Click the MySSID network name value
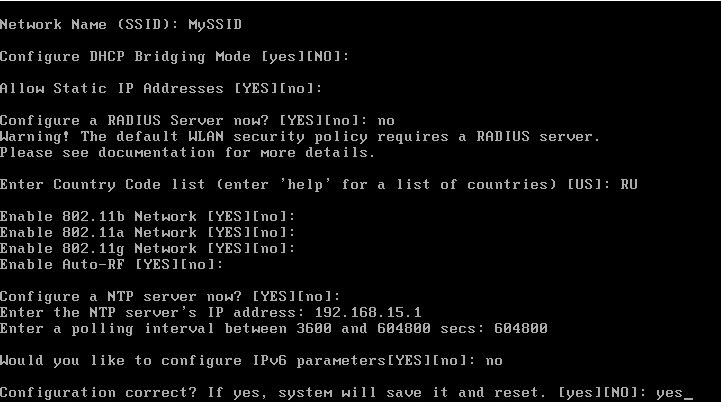 click(x=215, y=24)
